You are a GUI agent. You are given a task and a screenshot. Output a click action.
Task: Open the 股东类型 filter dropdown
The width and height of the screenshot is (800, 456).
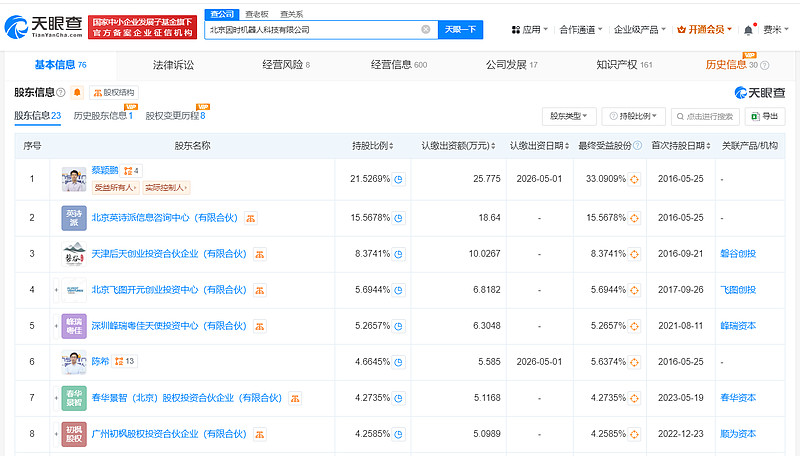point(570,116)
